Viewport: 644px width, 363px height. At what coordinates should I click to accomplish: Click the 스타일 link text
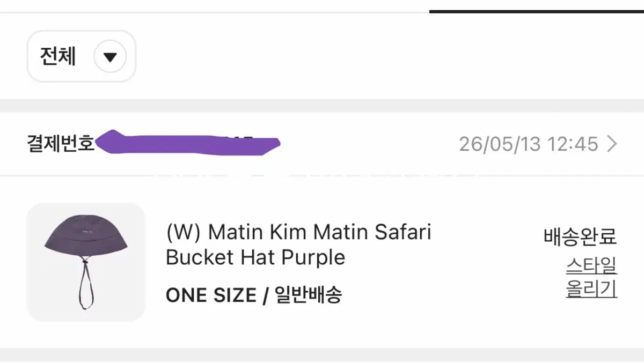[x=591, y=265]
